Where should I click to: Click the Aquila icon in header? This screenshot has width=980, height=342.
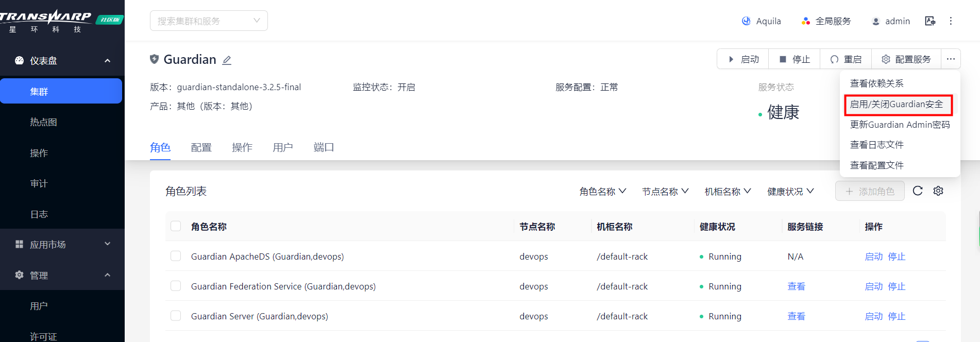746,21
